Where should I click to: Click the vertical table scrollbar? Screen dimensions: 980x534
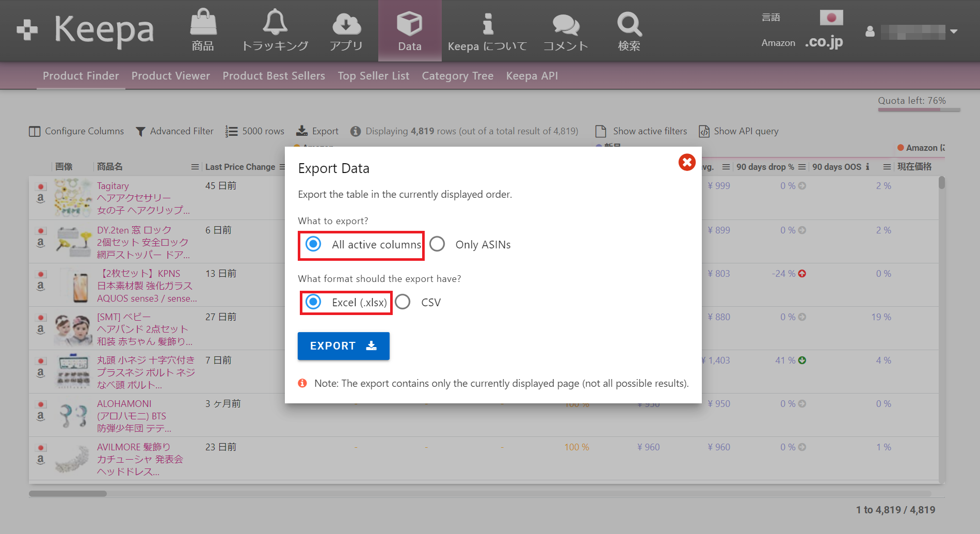pos(942,183)
